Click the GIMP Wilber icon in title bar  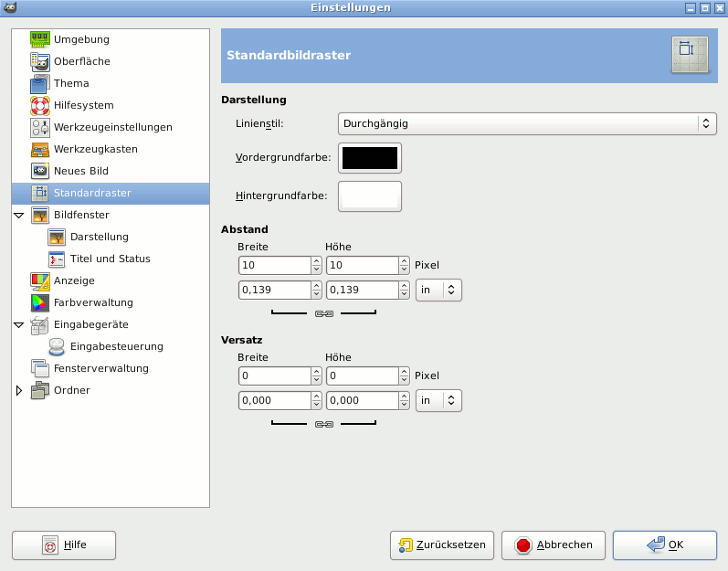click(x=10, y=7)
